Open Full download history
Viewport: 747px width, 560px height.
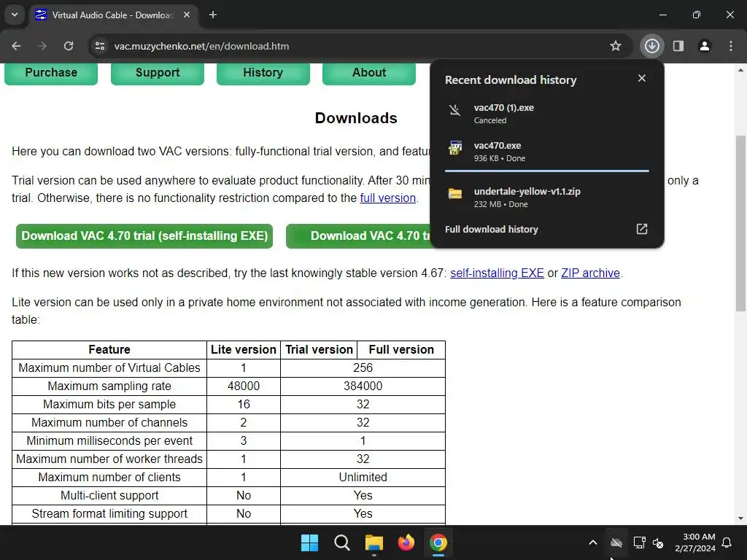546,229
